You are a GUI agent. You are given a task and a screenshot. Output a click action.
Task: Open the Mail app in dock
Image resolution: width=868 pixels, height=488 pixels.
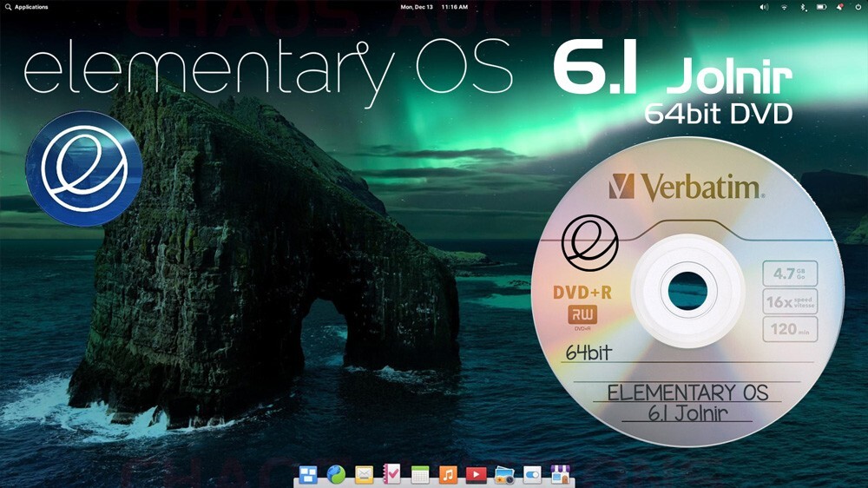[364, 475]
